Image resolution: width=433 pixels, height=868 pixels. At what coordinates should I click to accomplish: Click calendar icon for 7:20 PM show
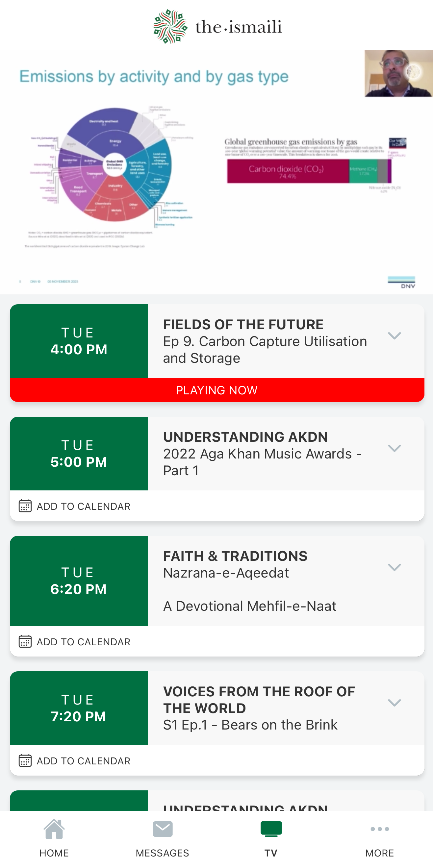tap(25, 760)
